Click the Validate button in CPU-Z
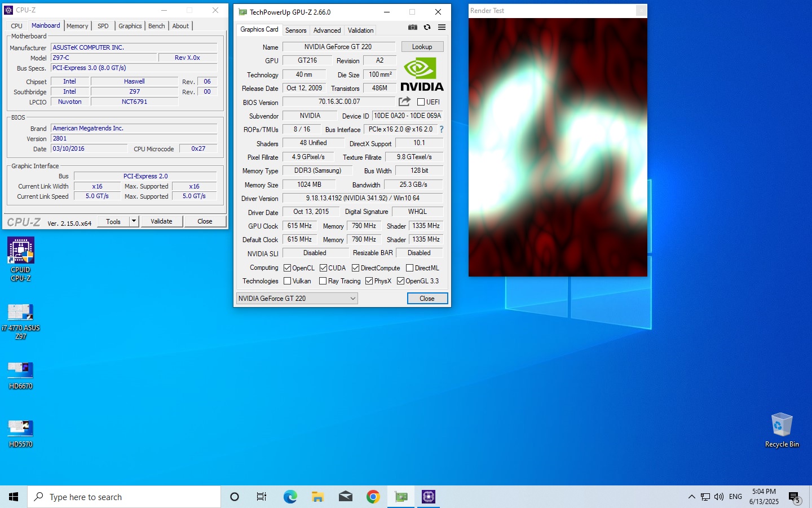The width and height of the screenshot is (812, 508). pos(161,221)
